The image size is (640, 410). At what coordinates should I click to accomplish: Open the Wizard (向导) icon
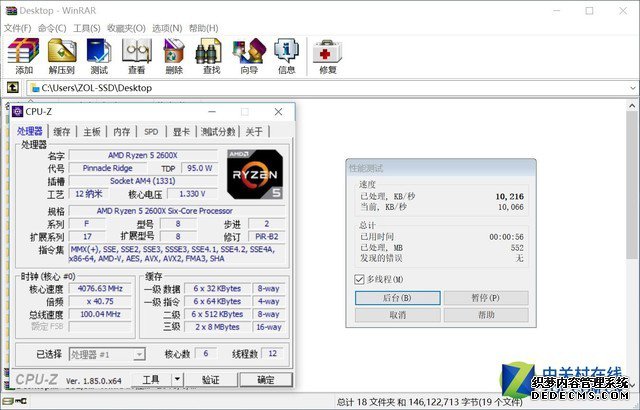point(249,56)
